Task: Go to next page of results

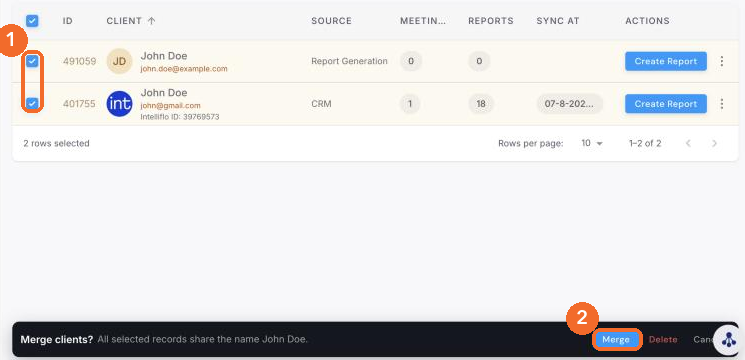Action: coord(714,143)
